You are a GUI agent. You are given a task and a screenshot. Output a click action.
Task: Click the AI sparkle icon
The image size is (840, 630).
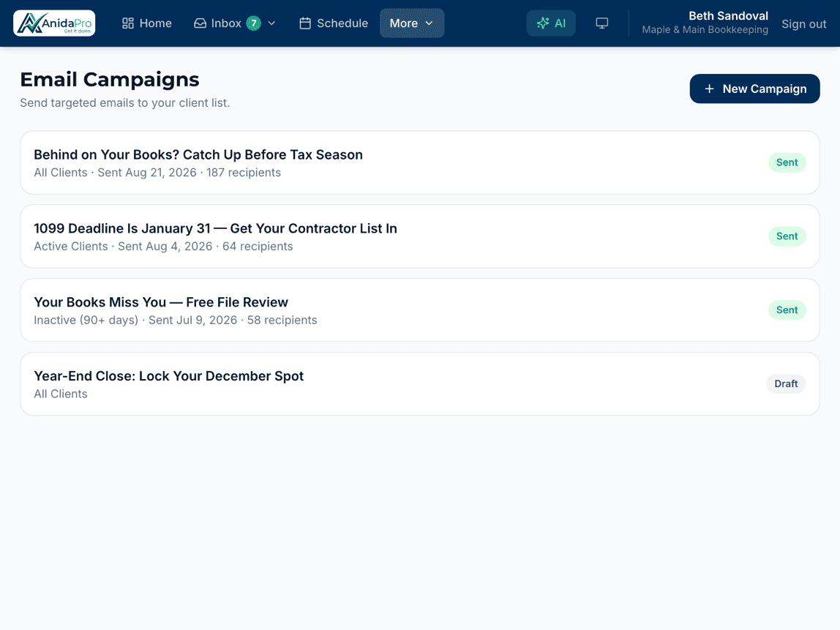543,23
